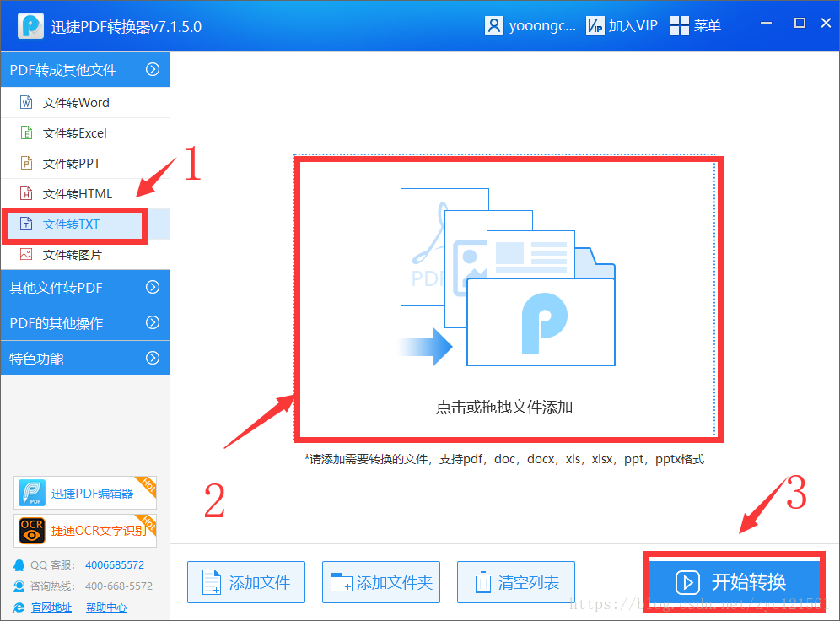Select 文件转Word conversion option

tap(85, 102)
